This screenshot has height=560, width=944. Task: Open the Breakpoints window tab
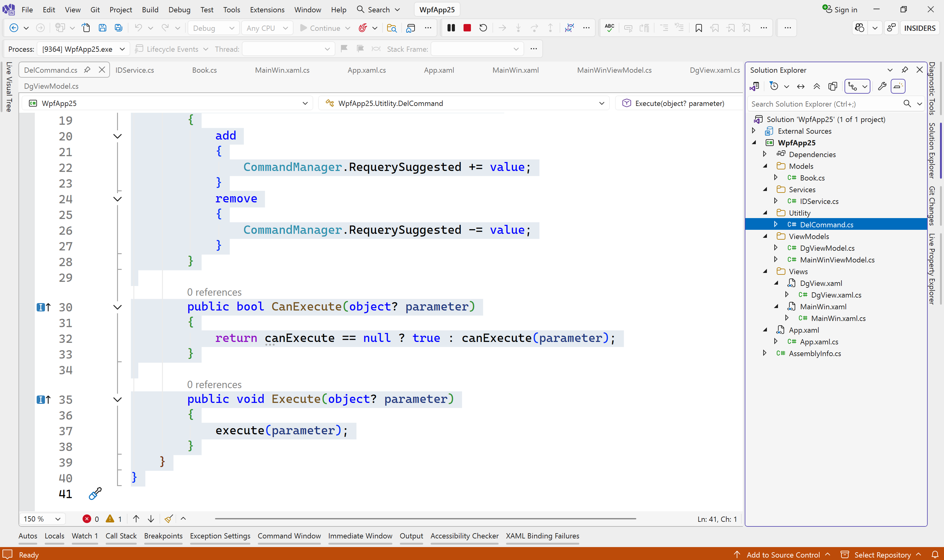point(163,536)
